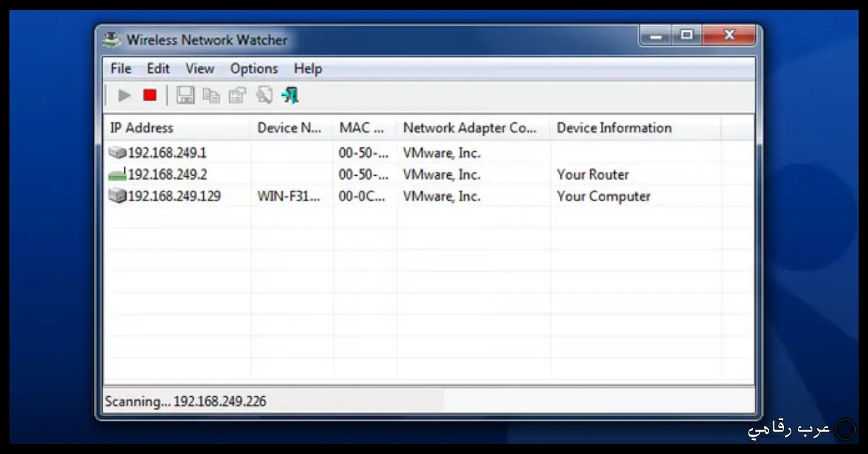The height and width of the screenshot is (454, 868).
Task: Open the Help menu
Action: 307,68
